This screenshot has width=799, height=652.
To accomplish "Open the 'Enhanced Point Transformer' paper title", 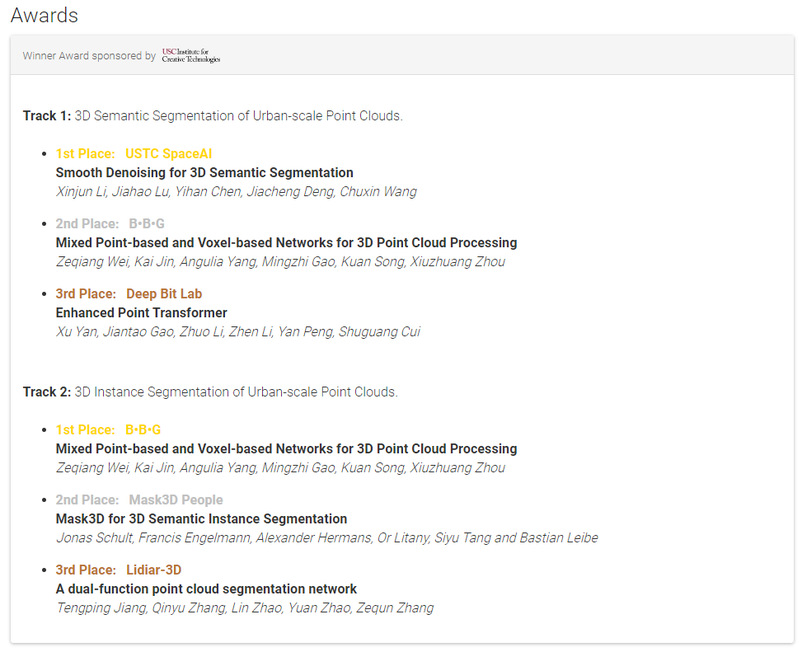I will coord(141,313).
